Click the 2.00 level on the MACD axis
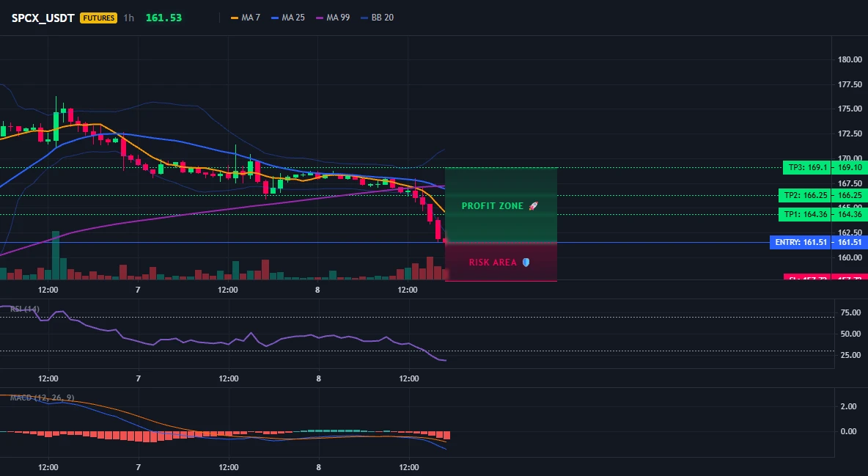 (849, 407)
